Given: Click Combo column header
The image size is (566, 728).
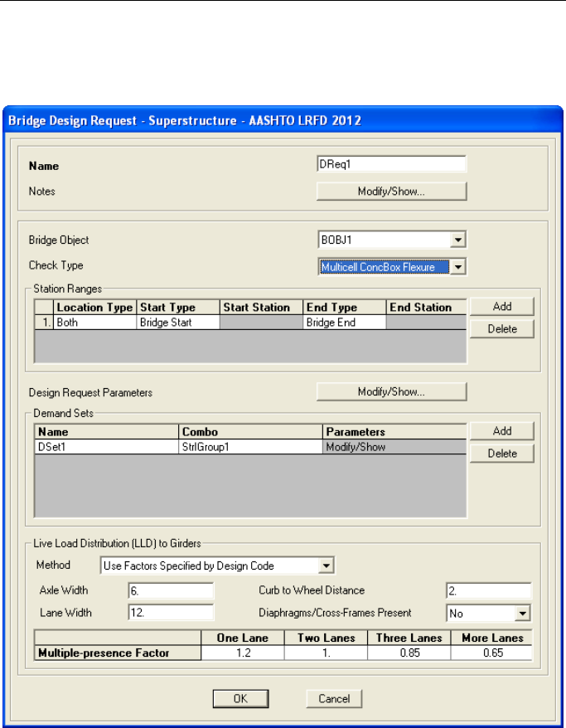Looking at the screenshot, I should pyautogui.click(x=250, y=432).
